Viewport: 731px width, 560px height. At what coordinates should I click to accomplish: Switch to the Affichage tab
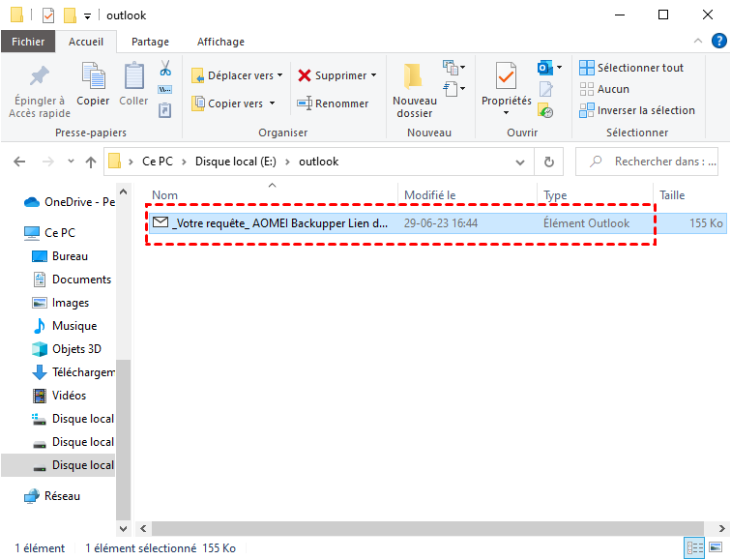(x=220, y=42)
